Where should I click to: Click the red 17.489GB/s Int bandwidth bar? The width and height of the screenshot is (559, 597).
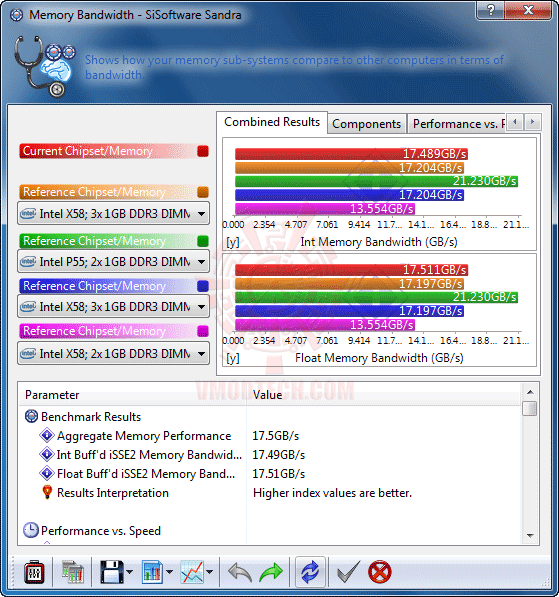351,154
